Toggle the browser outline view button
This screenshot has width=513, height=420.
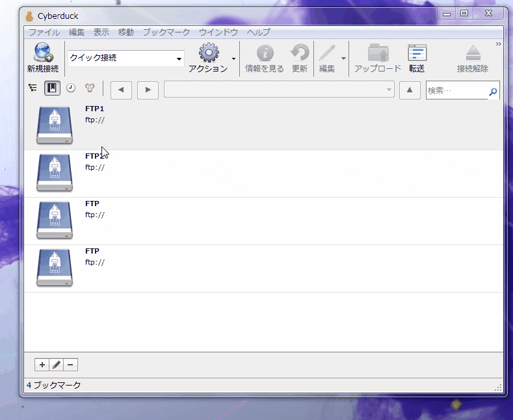33,88
